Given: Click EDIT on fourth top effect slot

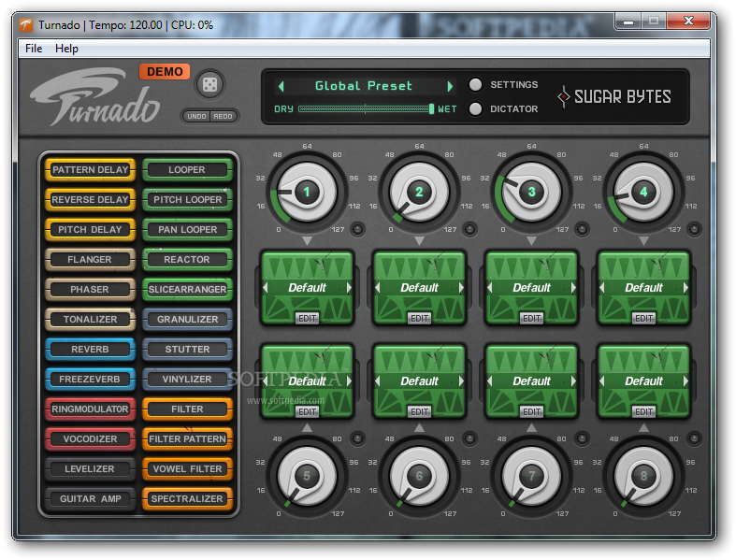Looking at the screenshot, I should 643,318.
